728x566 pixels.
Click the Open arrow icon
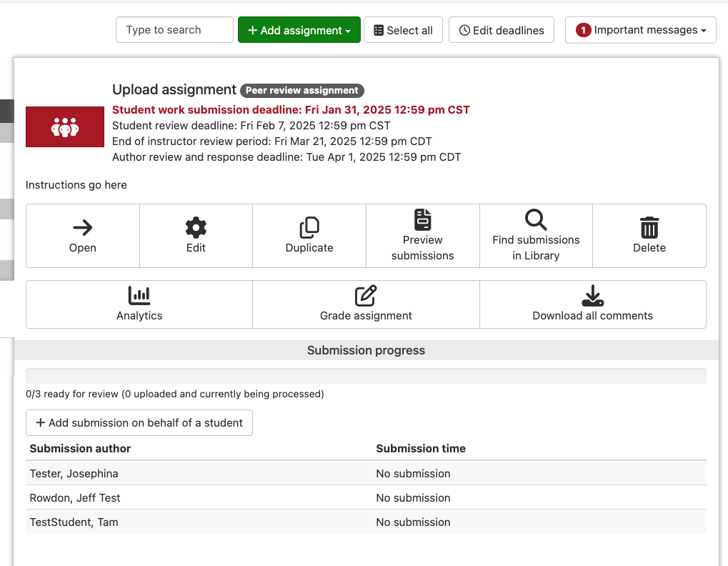[83, 227]
